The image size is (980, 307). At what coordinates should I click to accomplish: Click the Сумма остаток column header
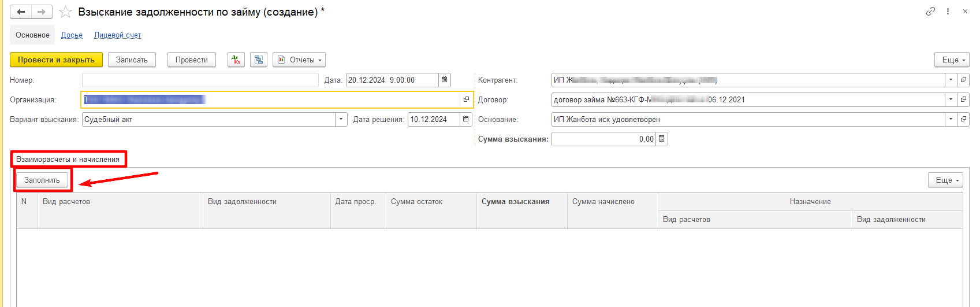click(x=431, y=210)
